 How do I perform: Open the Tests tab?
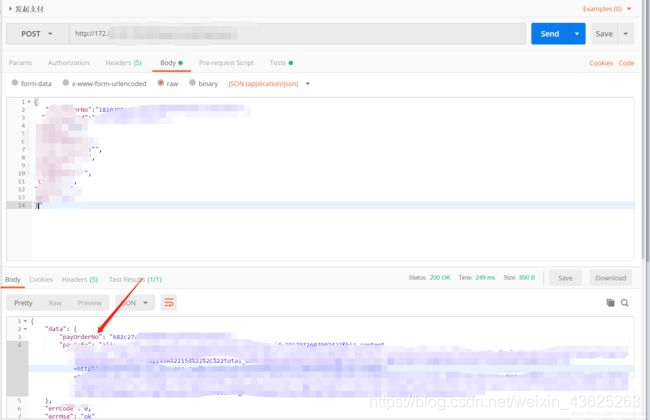(x=281, y=63)
